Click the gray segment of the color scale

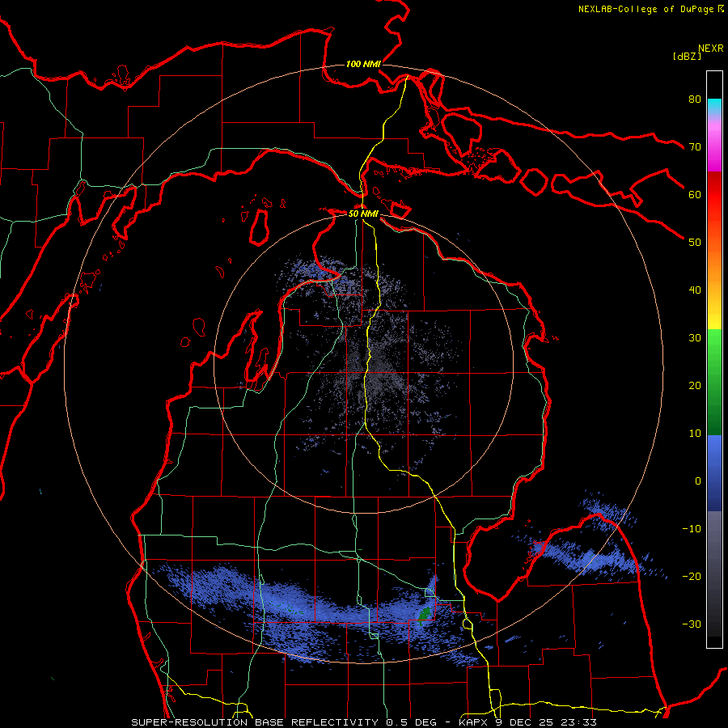(714, 574)
